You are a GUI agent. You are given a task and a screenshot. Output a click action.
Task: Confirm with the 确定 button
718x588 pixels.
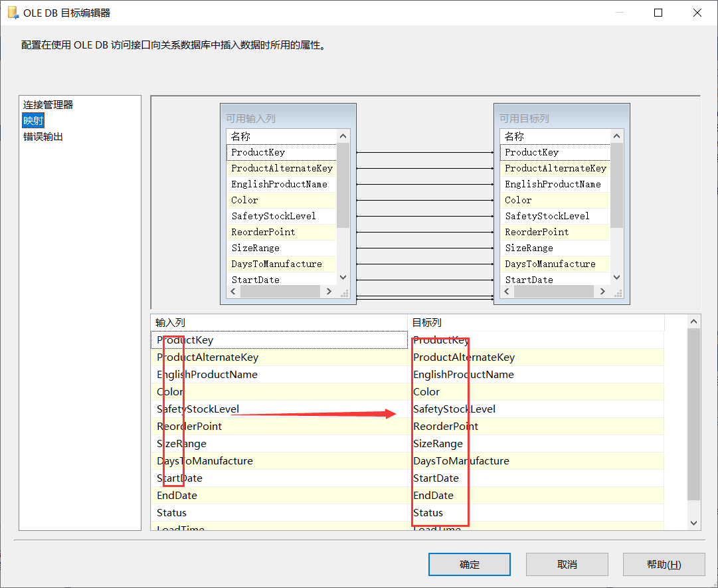point(470,564)
